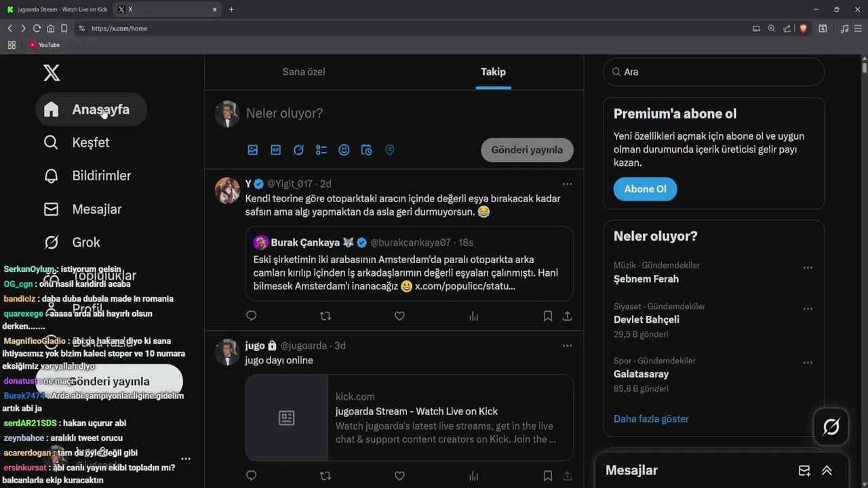Open options for the Galatasaray trend

[x=808, y=363]
